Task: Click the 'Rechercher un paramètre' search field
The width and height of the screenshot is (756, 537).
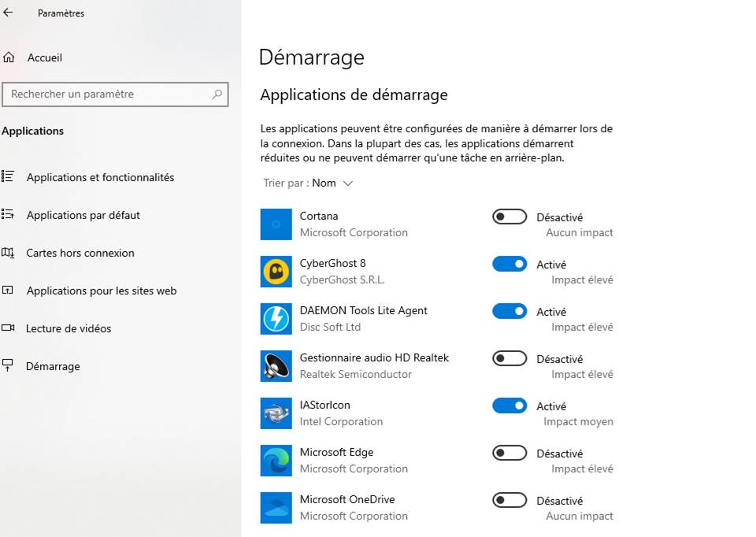Action: (110, 94)
